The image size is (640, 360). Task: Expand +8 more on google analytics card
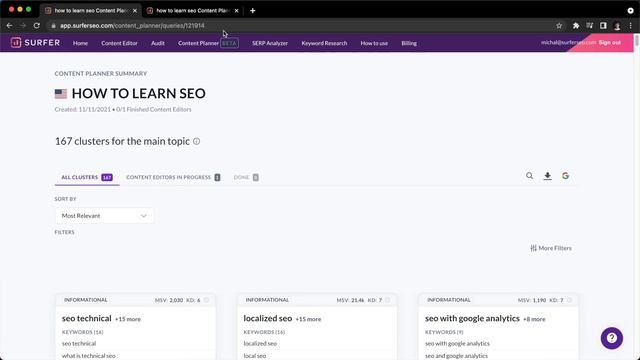534,319
